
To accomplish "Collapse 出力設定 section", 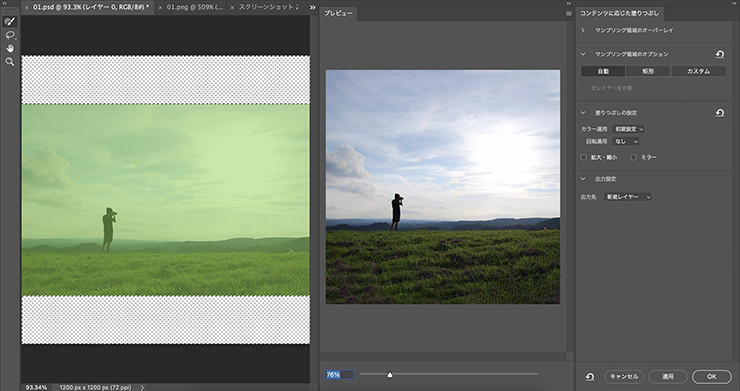I will point(583,179).
